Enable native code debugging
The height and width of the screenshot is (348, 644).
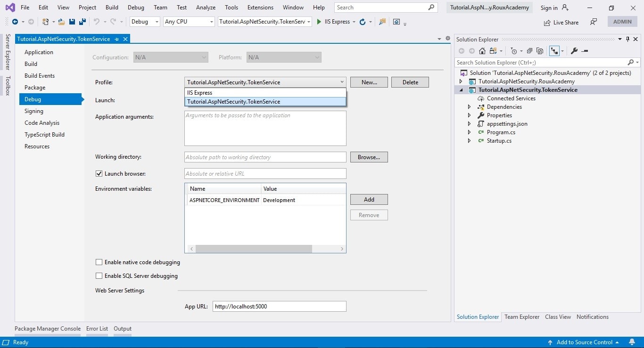tap(99, 262)
